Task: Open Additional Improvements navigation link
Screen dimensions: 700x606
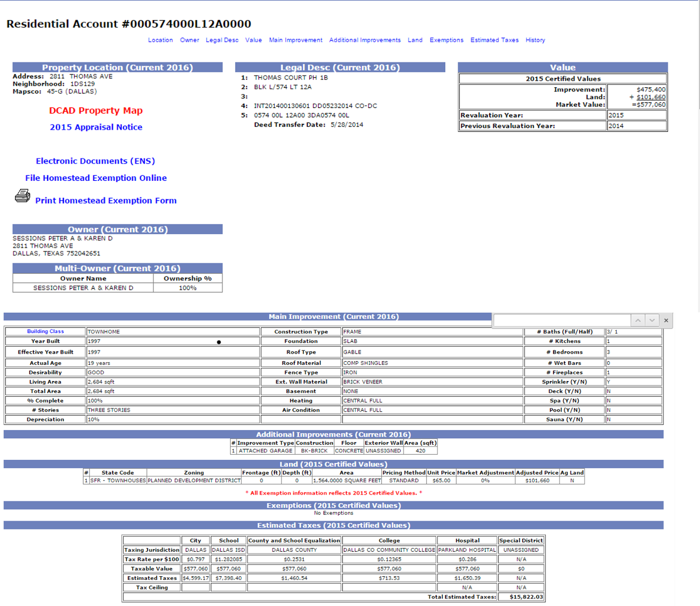Action: click(365, 40)
